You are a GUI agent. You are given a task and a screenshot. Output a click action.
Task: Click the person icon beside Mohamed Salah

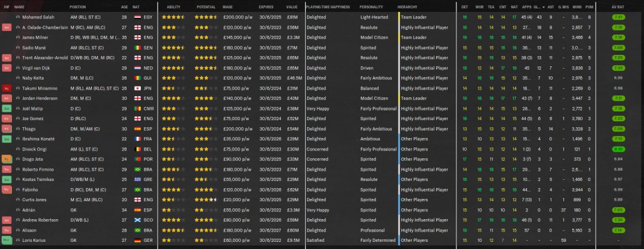coord(18,17)
